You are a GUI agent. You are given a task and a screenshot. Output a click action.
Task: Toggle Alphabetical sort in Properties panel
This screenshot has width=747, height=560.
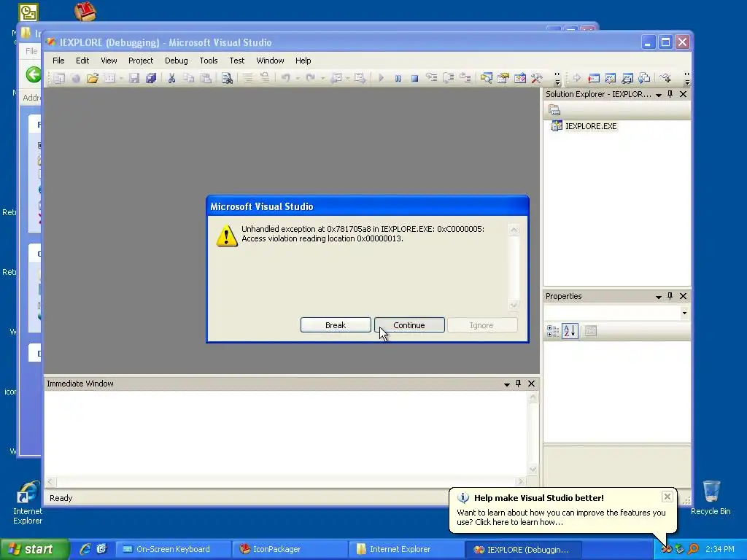pos(570,331)
